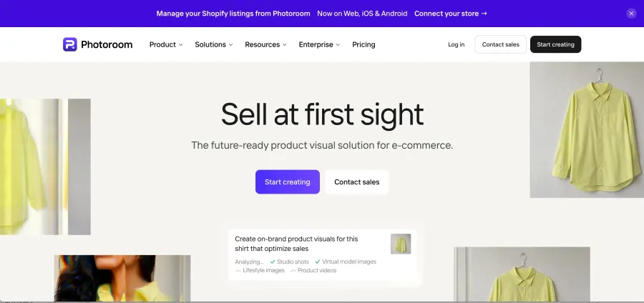The width and height of the screenshot is (644, 303).
Task: Click the green Studio shots checkmark
Action: pyautogui.click(x=273, y=262)
